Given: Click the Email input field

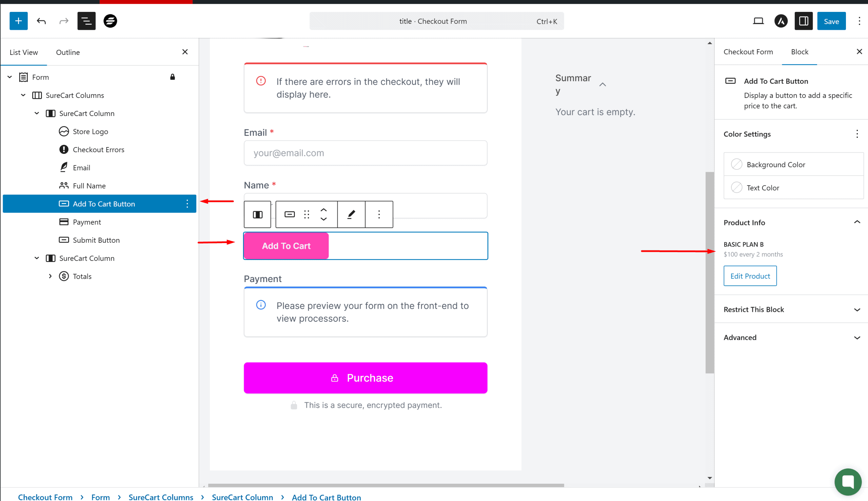Looking at the screenshot, I should pos(365,153).
